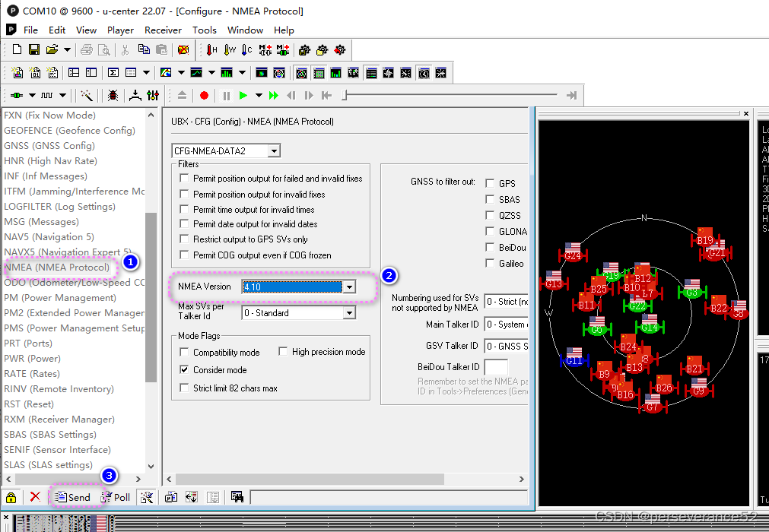Click the Hotstart (H) reset icon
The width and height of the screenshot is (769, 532).
[x=212, y=49]
